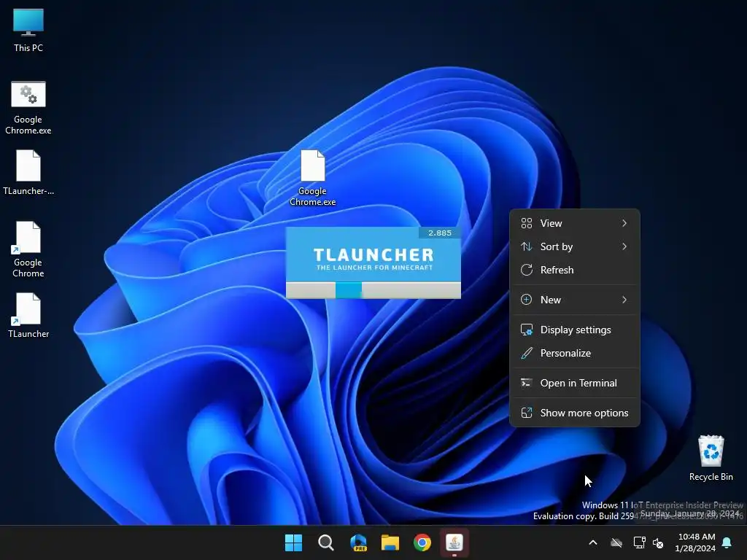Open the Sort by submenu
Viewport: 747px width, 560px height.
point(575,246)
